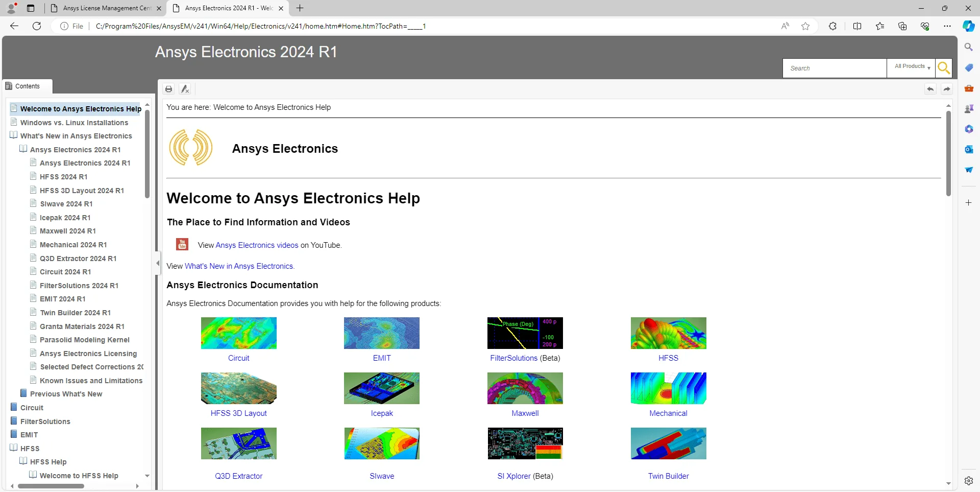Image resolution: width=980 pixels, height=492 pixels.
Task: Open the Tab actions menu icon
Action: (31, 8)
